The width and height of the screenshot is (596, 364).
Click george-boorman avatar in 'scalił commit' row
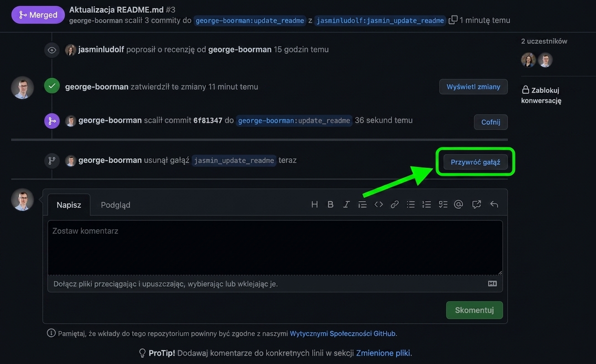click(x=71, y=121)
